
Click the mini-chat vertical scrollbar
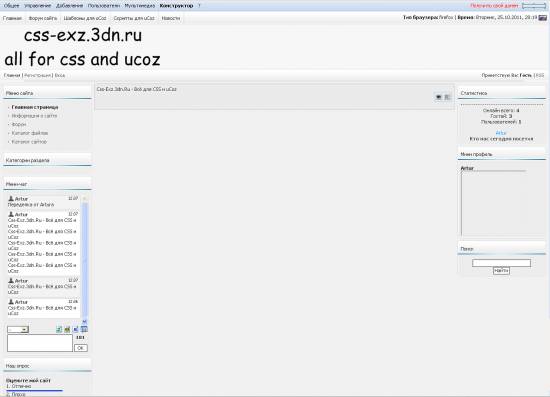coord(85,259)
